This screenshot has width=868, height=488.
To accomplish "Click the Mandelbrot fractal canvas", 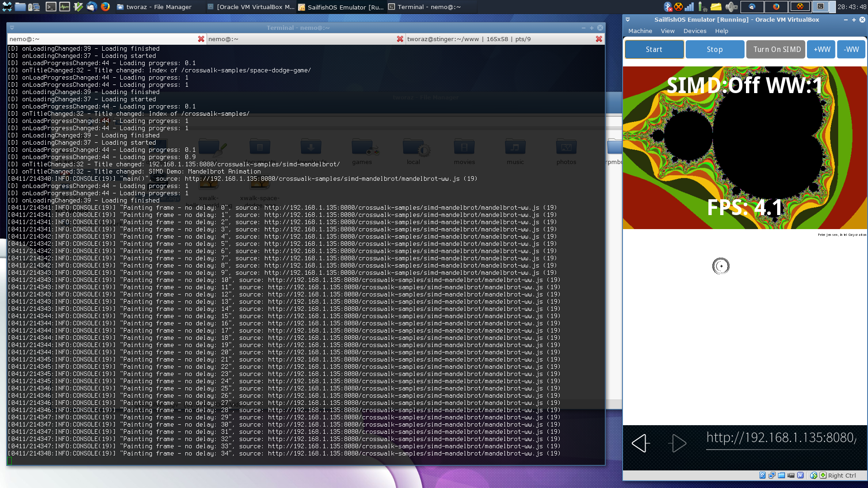I will (745, 148).
